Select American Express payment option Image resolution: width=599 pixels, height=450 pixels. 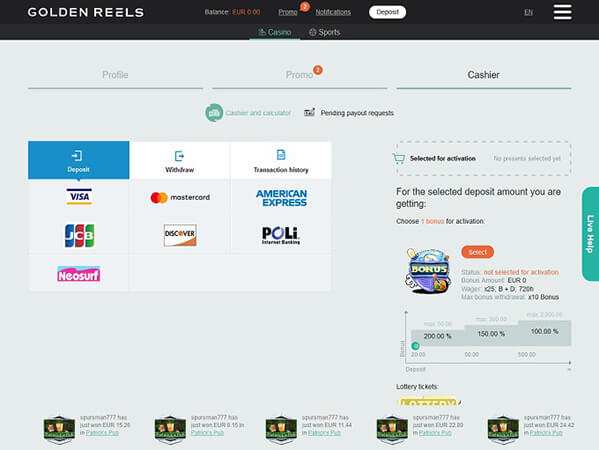[x=282, y=198]
